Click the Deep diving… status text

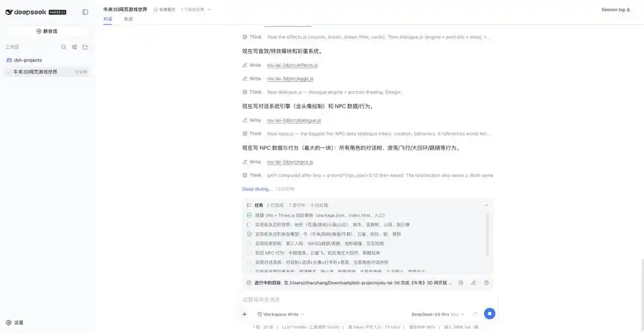click(258, 189)
